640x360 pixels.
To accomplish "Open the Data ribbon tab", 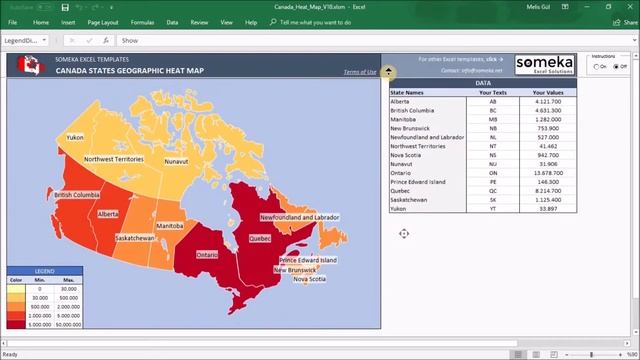I will 172,22.
